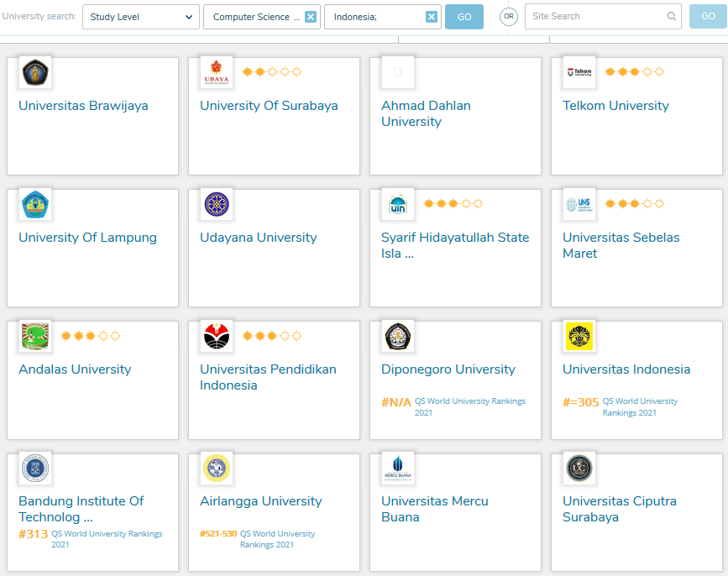
Task: Click the Universitas Brawijaya logo icon
Action: pos(35,73)
